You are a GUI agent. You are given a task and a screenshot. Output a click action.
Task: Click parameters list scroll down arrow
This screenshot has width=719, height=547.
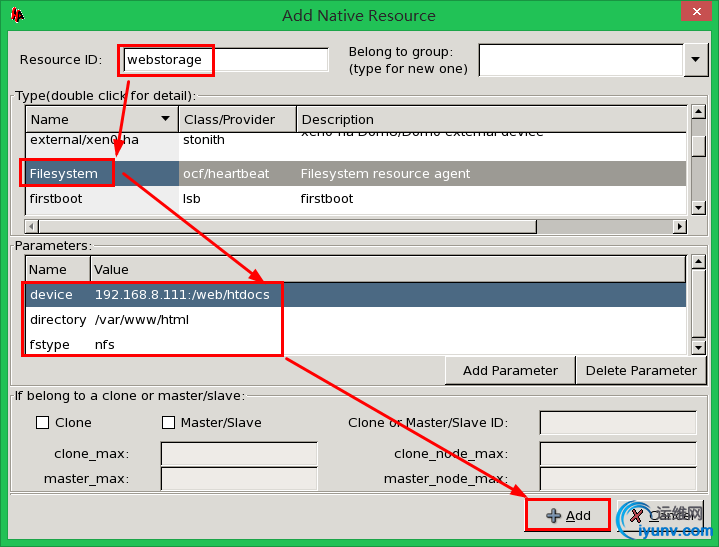(x=698, y=348)
